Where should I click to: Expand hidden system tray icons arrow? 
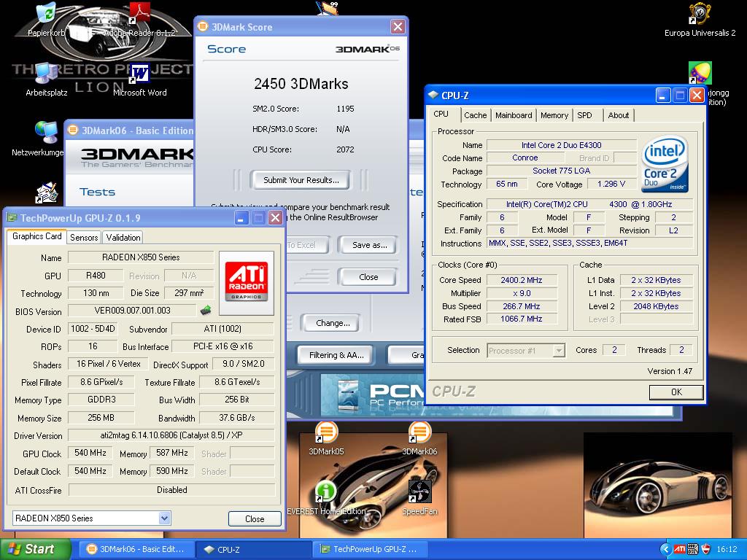pyautogui.click(x=665, y=550)
